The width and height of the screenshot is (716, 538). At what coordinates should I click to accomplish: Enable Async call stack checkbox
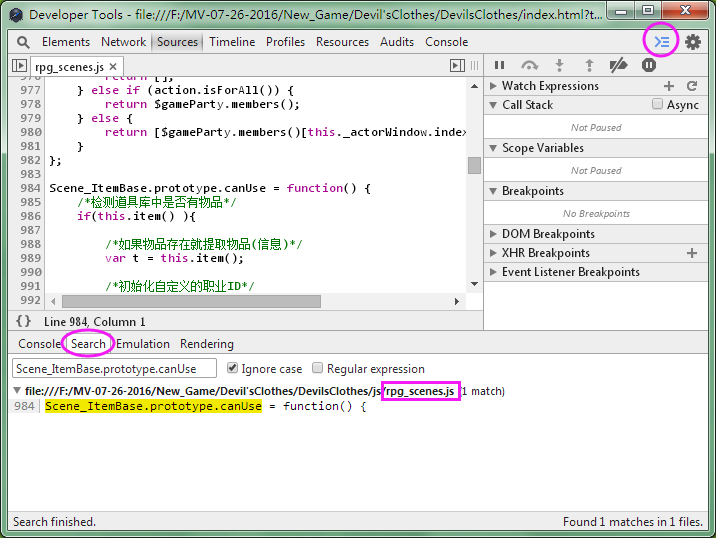[x=657, y=104]
